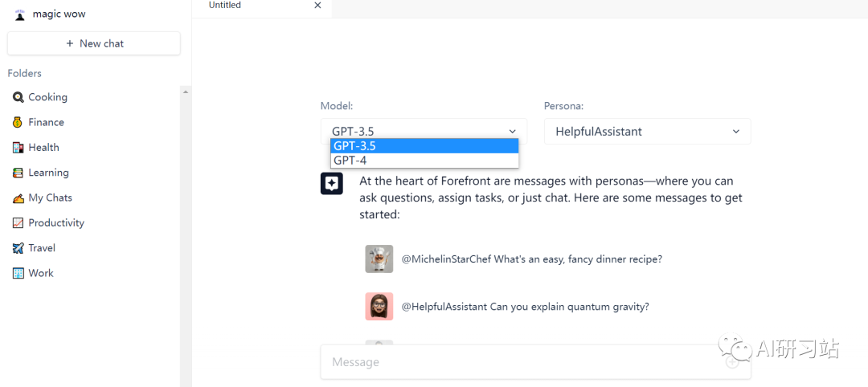This screenshot has width=868, height=387.
Task: Select GPT-4 from the model list
Action: (x=424, y=161)
